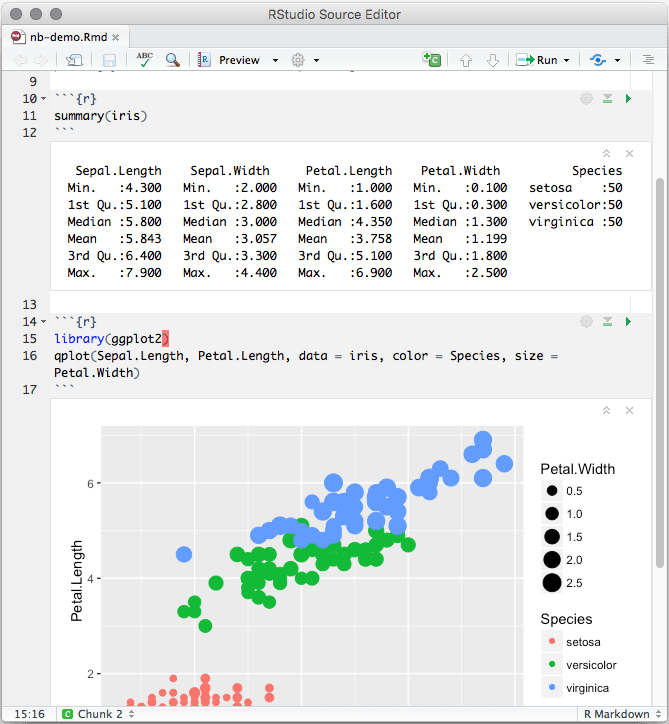The height and width of the screenshot is (724, 669).
Task: Show document in new window
Action: 74,60
